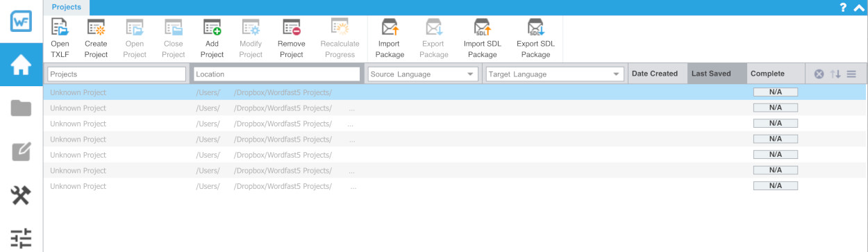Clear filters with the circled X icon
This screenshot has width=868, height=252.
coord(819,74)
